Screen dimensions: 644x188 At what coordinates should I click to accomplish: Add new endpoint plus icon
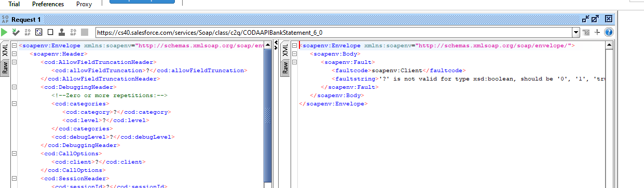click(x=597, y=32)
